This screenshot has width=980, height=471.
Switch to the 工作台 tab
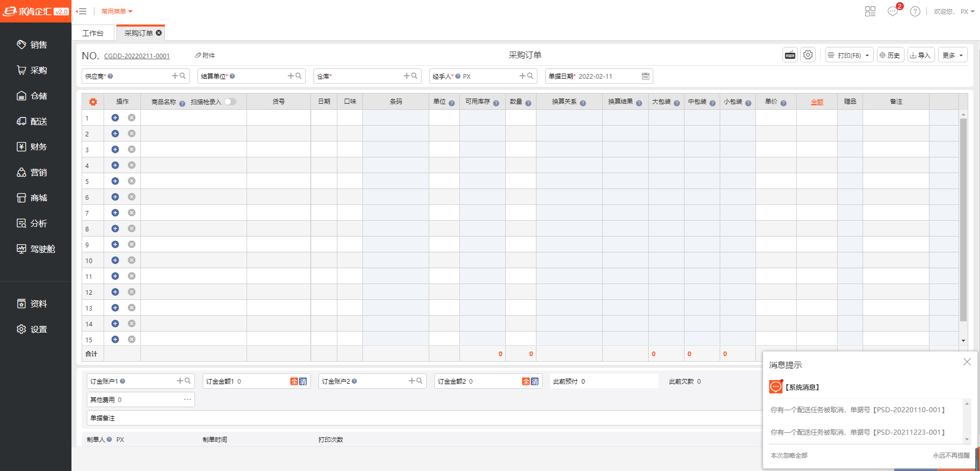click(93, 33)
